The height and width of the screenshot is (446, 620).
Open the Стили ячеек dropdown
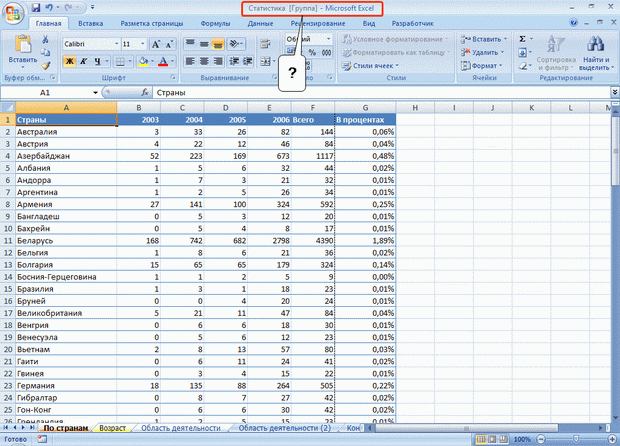(370, 66)
